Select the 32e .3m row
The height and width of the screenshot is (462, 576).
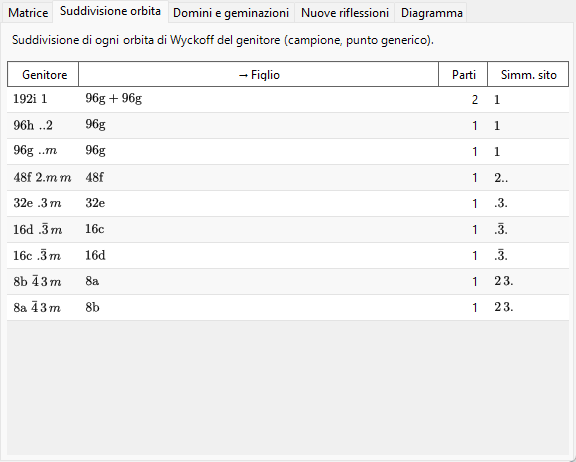(x=288, y=203)
